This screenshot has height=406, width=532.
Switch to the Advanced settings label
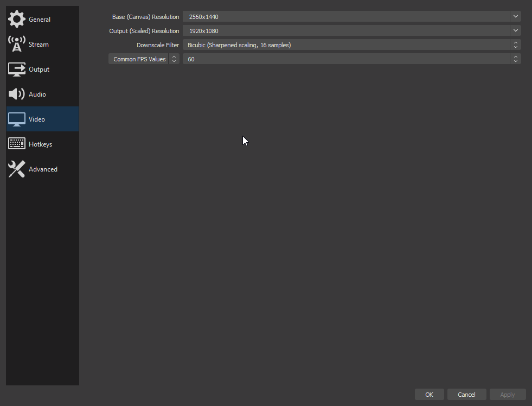[43, 169]
